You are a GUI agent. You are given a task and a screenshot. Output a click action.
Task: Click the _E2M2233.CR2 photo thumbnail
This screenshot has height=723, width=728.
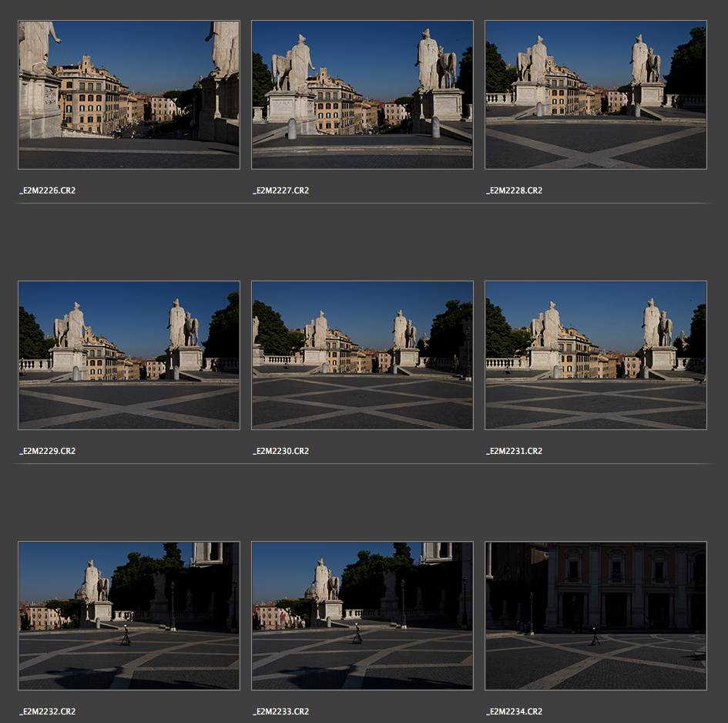(362, 615)
